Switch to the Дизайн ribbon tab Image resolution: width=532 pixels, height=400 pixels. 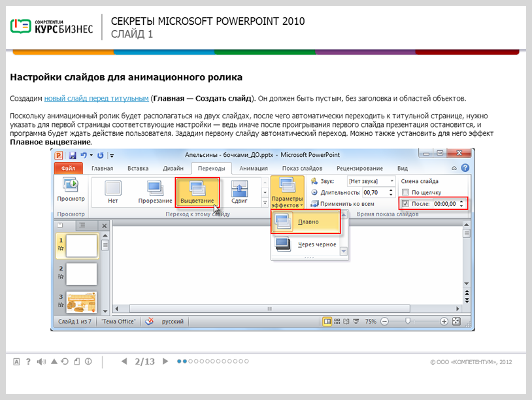pos(173,168)
